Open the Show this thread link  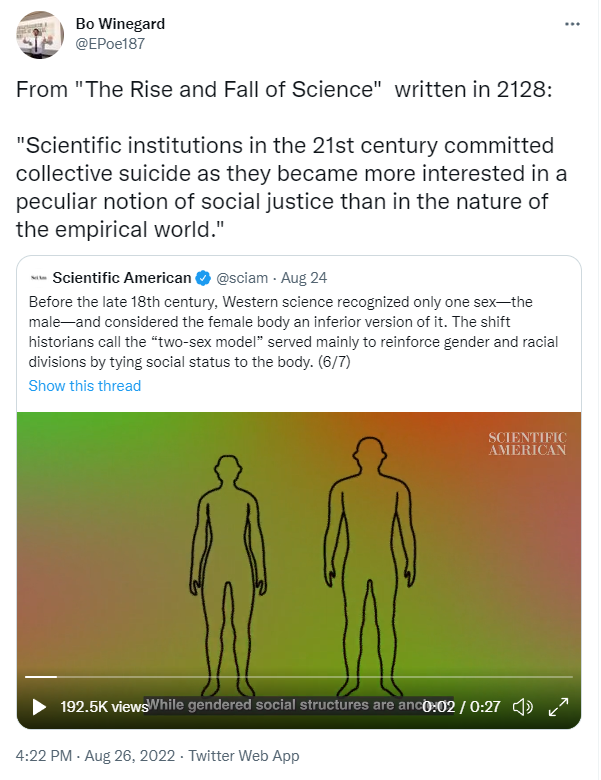pos(85,386)
